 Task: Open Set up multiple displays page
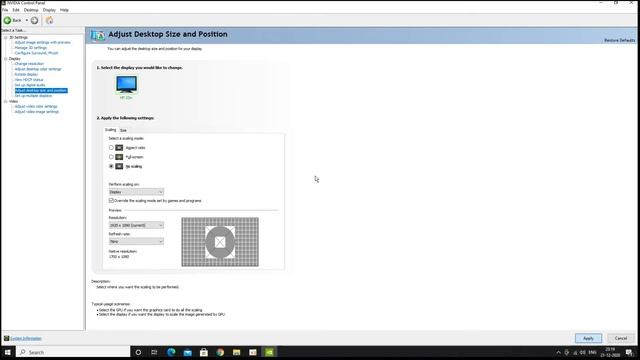(x=33, y=96)
